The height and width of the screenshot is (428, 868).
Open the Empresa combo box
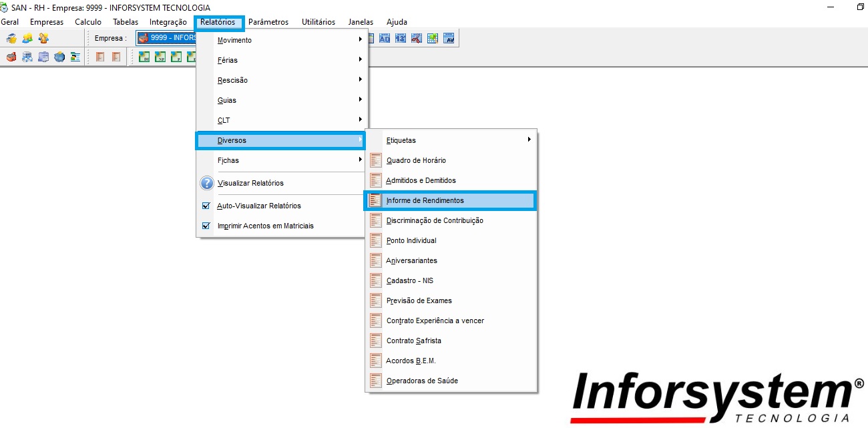[x=167, y=39]
